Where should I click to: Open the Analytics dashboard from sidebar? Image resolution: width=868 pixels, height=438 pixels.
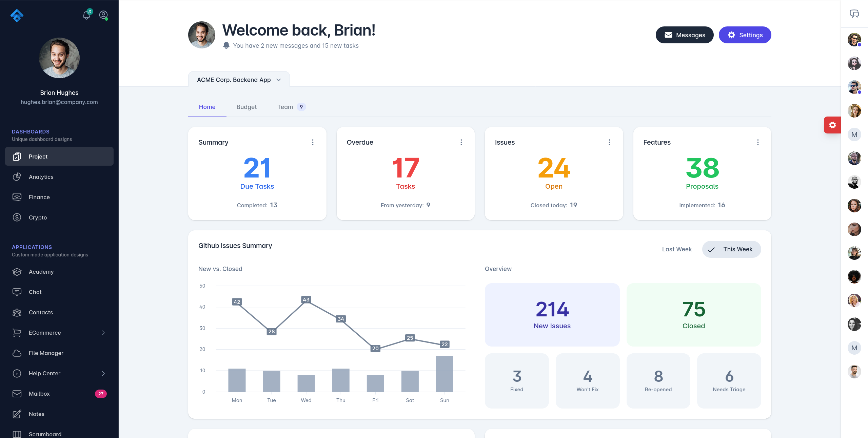coord(41,177)
